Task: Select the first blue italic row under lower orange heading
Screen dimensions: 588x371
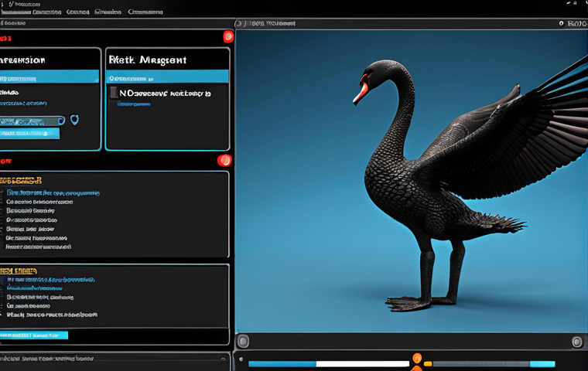Action: point(50,280)
